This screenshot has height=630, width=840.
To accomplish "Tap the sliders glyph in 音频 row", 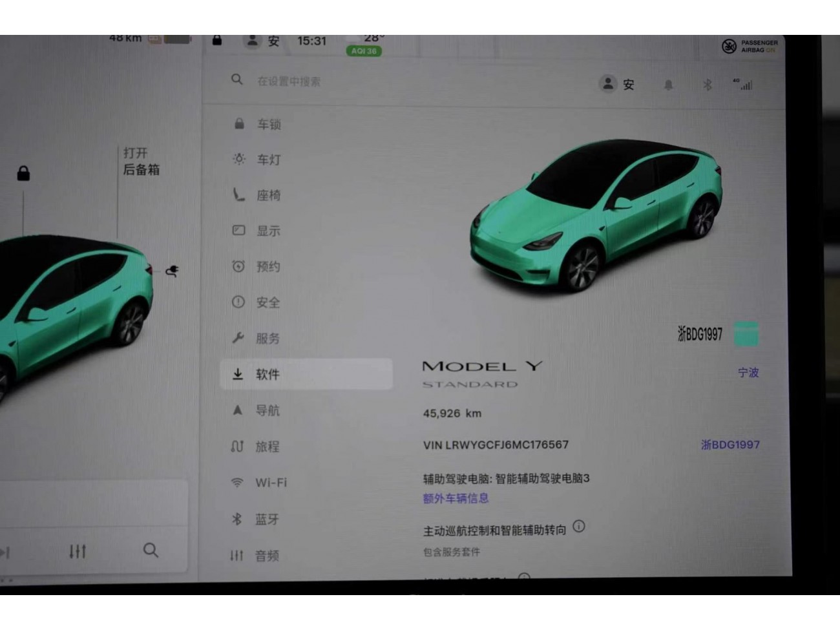I will pyautogui.click(x=236, y=555).
